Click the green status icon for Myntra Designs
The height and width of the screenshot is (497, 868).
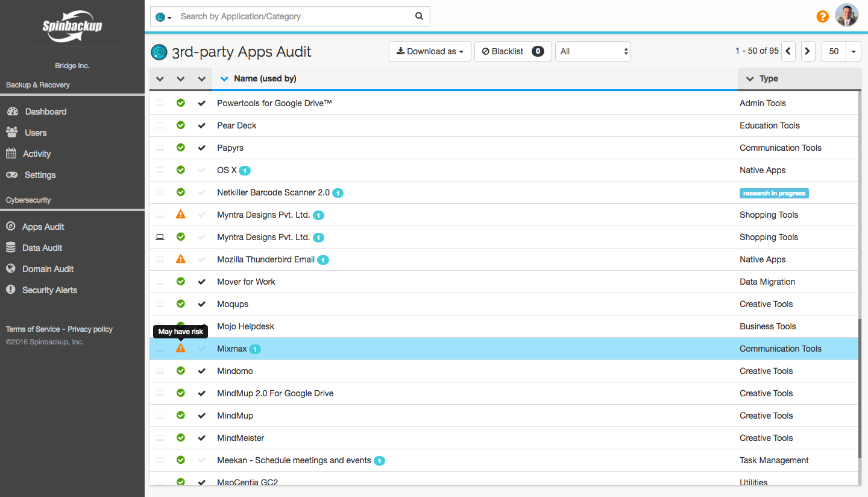pos(181,237)
